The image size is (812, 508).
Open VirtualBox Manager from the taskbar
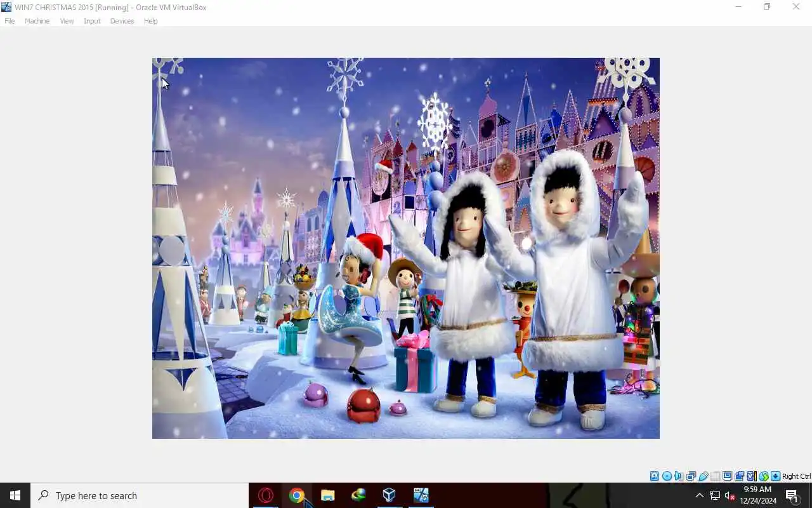(389, 495)
